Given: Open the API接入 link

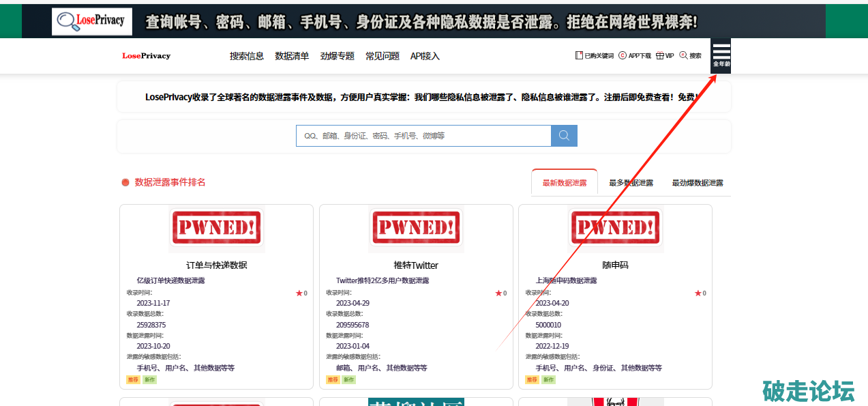Looking at the screenshot, I should (x=425, y=56).
